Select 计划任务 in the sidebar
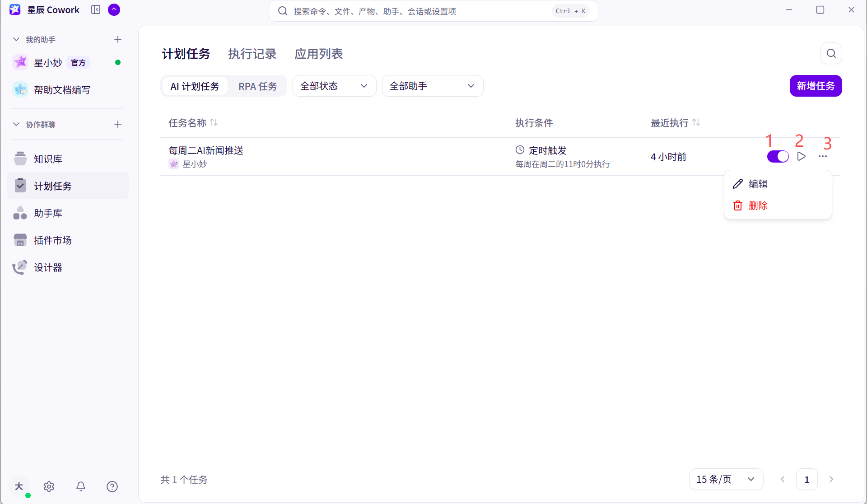Viewport: 867px width, 504px height. (x=68, y=186)
